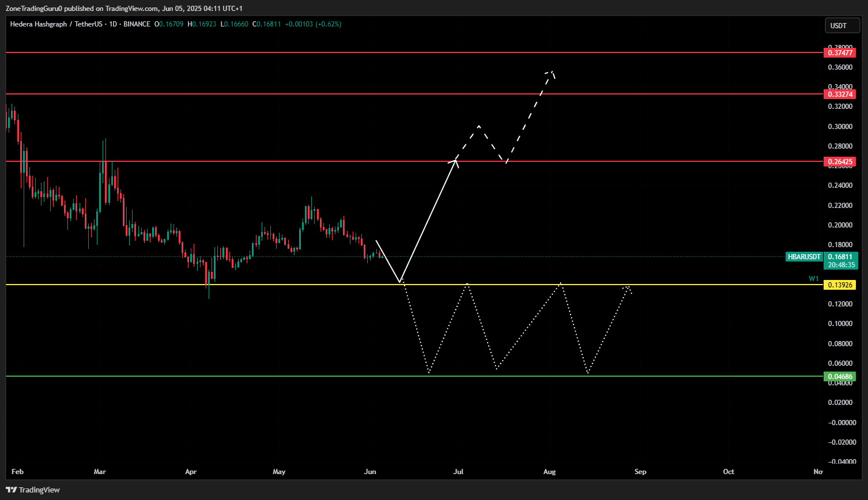The width and height of the screenshot is (868, 500).
Task: Select the 0.37477 red price label
Action: (x=841, y=52)
